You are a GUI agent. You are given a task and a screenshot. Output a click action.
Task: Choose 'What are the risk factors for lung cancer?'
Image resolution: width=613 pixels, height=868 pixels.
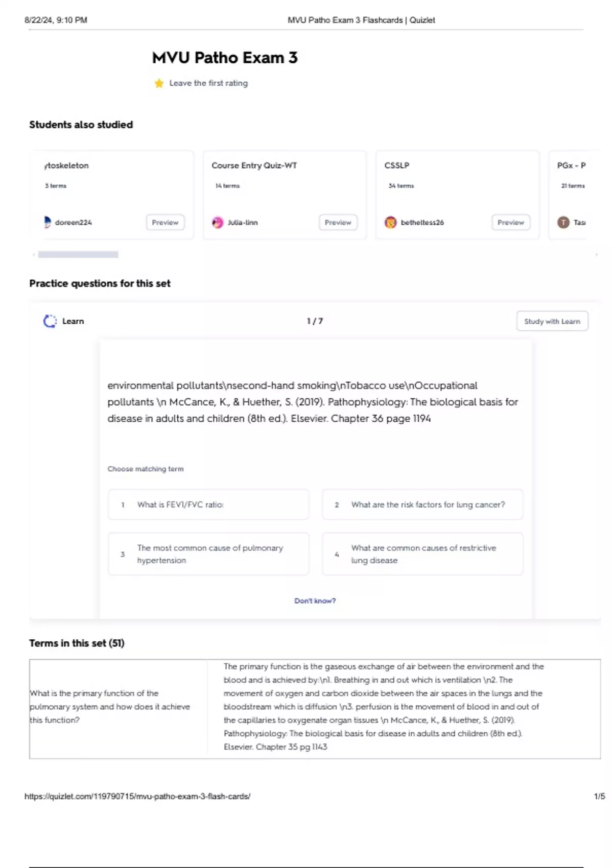pyautogui.click(x=422, y=504)
